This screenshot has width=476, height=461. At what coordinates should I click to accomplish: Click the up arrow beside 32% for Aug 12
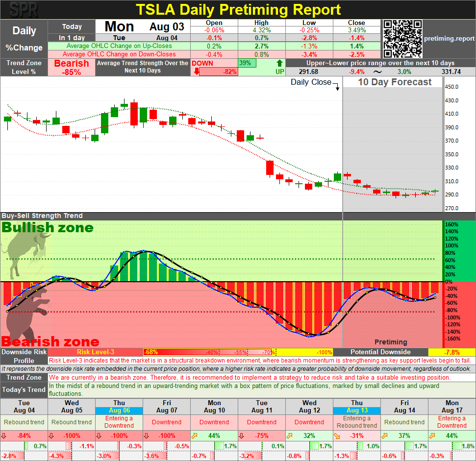(289, 436)
